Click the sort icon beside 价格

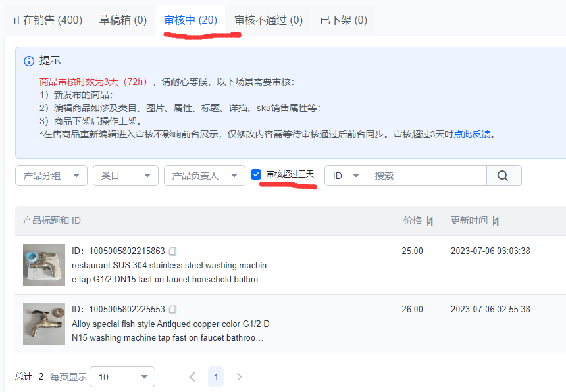tap(431, 220)
